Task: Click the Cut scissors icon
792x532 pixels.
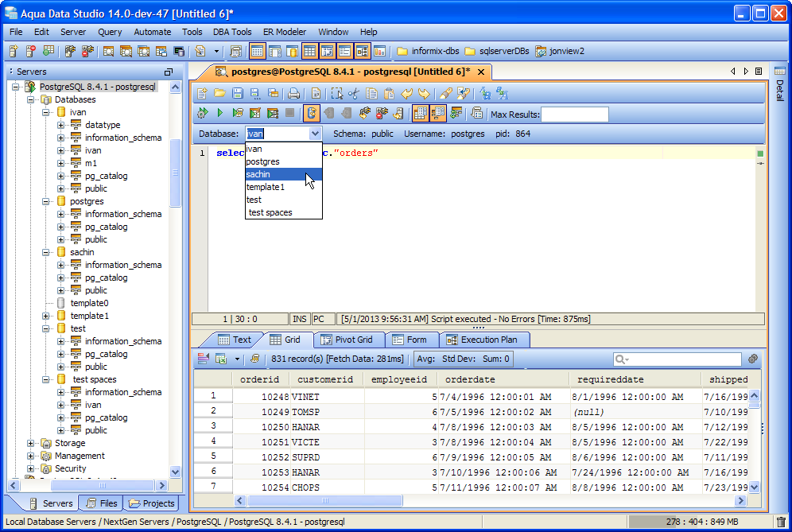Action: point(354,94)
